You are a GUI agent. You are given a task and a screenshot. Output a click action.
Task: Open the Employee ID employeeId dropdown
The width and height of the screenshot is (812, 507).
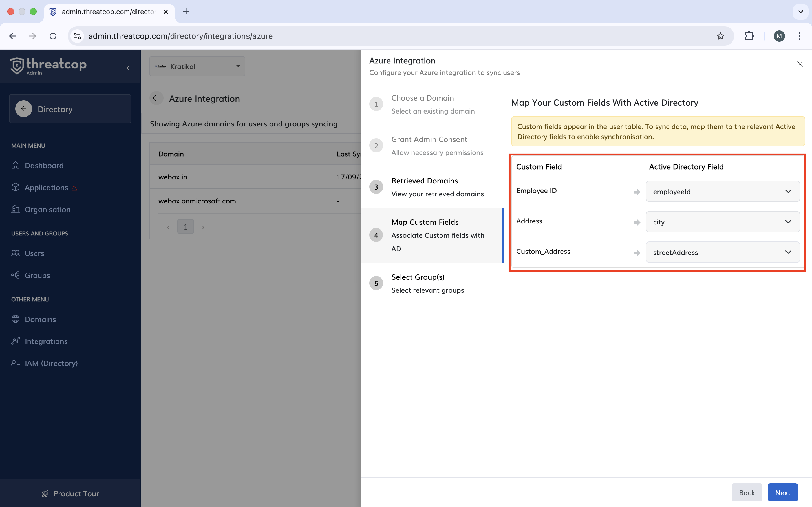coord(722,192)
